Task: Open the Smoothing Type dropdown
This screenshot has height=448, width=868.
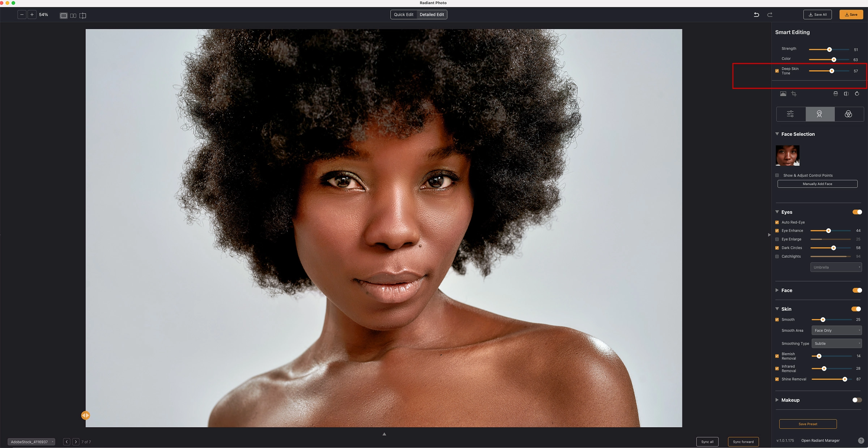Action: (837, 344)
